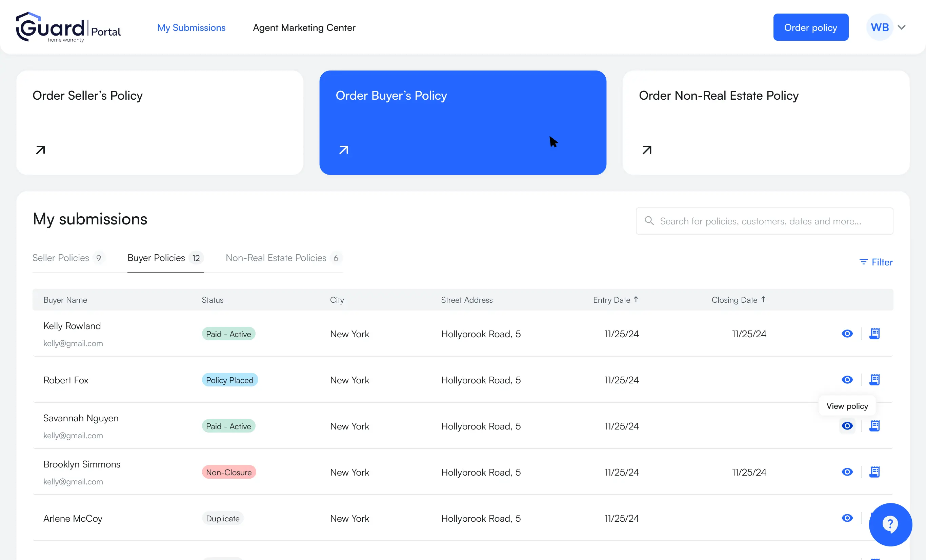926x560 pixels.
Task: Click the Guard Portal logo
Action: (68, 27)
